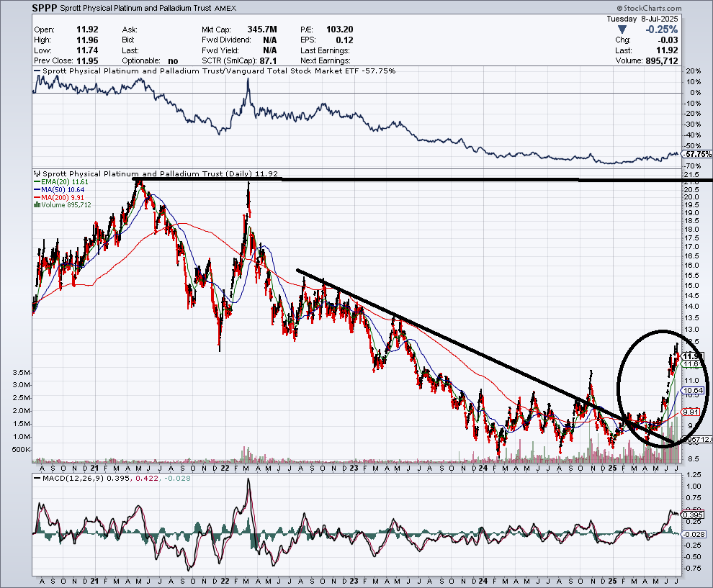Click the EPS value 0.12
This screenshot has height=588, width=713.
pos(345,40)
